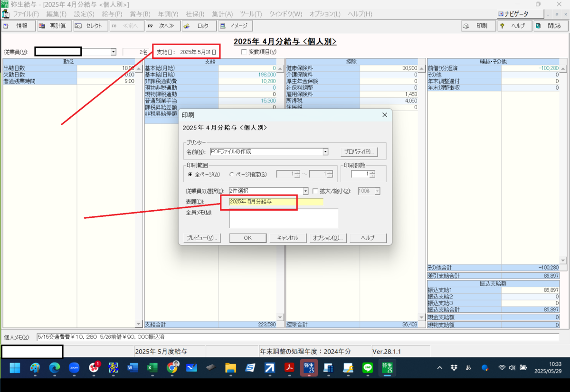Open the 年調 menu
570x392 pixels.
[x=167, y=14]
